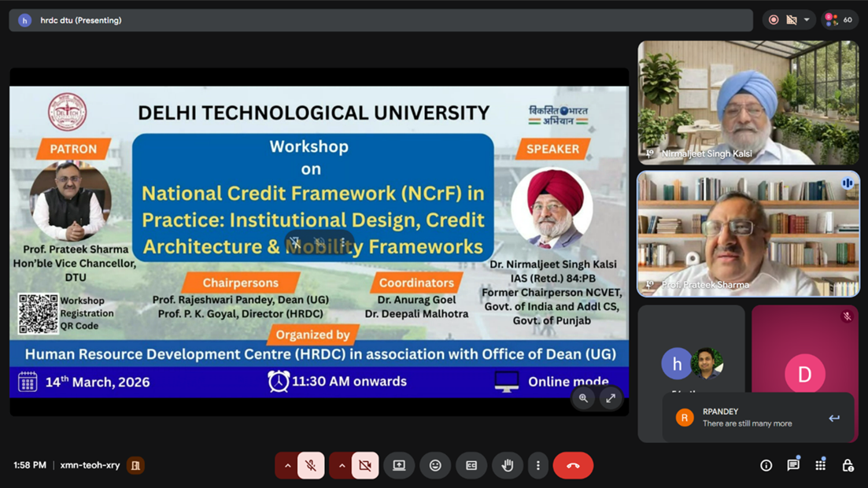Click meeting code xmn-teoh-xry
868x488 pixels.
click(x=90, y=465)
